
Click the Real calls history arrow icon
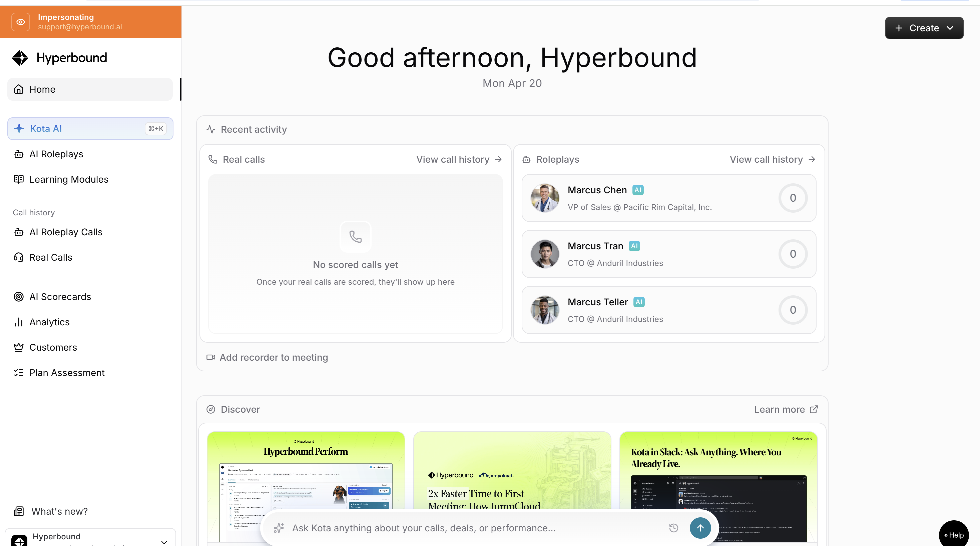[x=498, y=159]
